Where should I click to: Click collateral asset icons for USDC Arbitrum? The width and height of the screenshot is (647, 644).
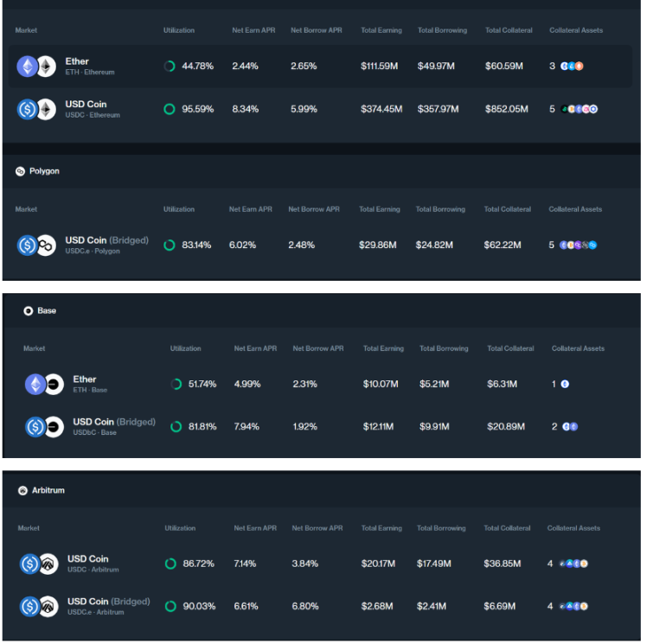(x=573, y=564)
